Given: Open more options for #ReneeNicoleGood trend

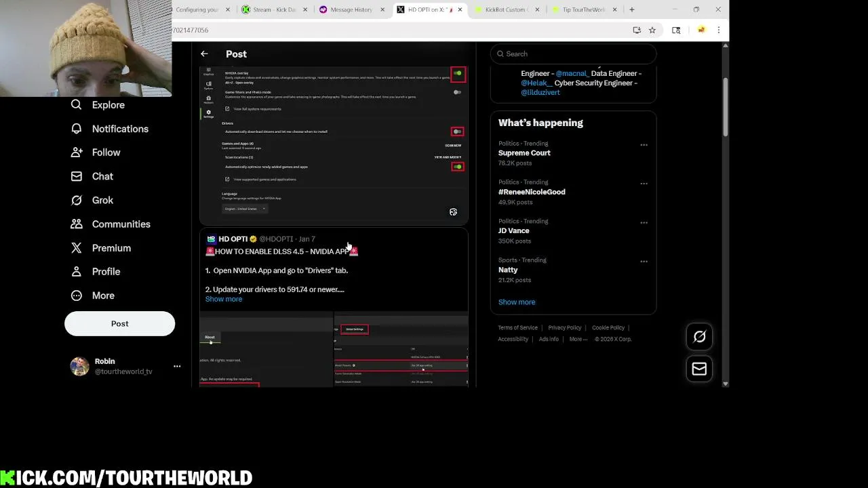Looking at the screenshot, I should tap(644, 183).
